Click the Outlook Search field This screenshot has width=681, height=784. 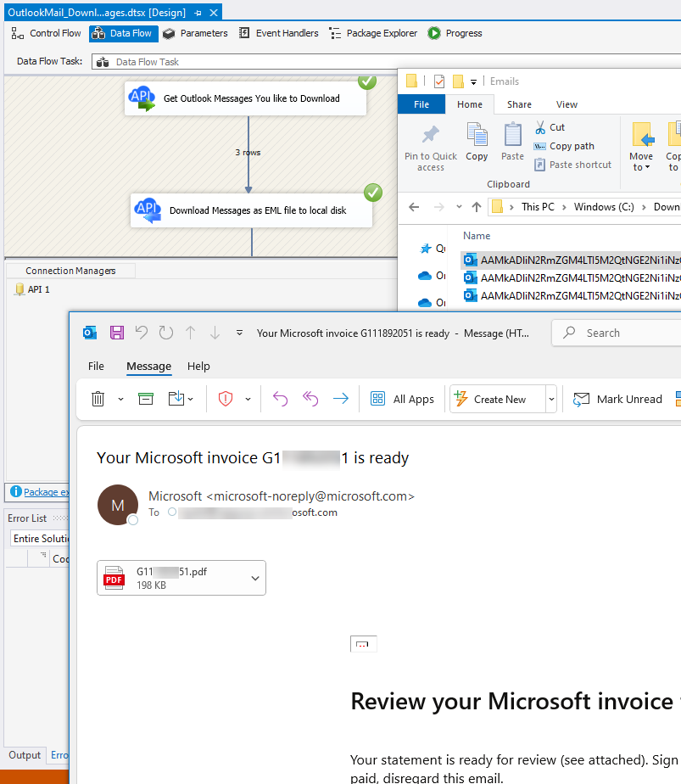tap(628, 333)
